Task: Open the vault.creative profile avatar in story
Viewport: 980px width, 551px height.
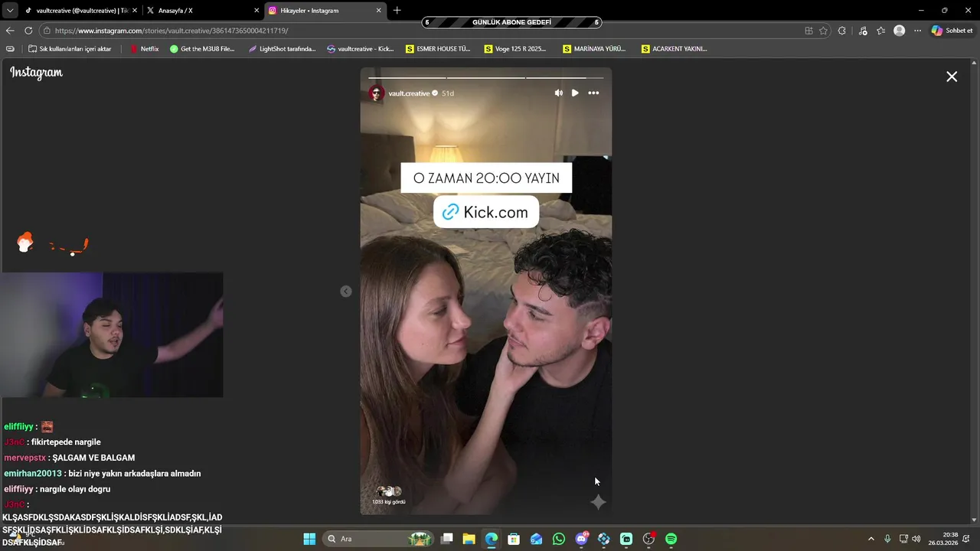Action: click(376, 93)
